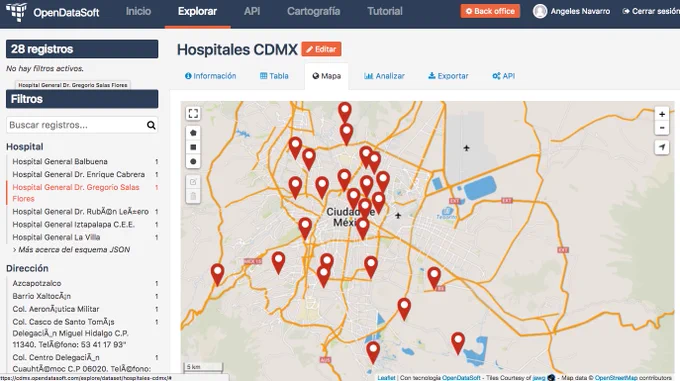Zoom out on the map
This screenshot has height=381, width=680.
(x=662, y=128)
